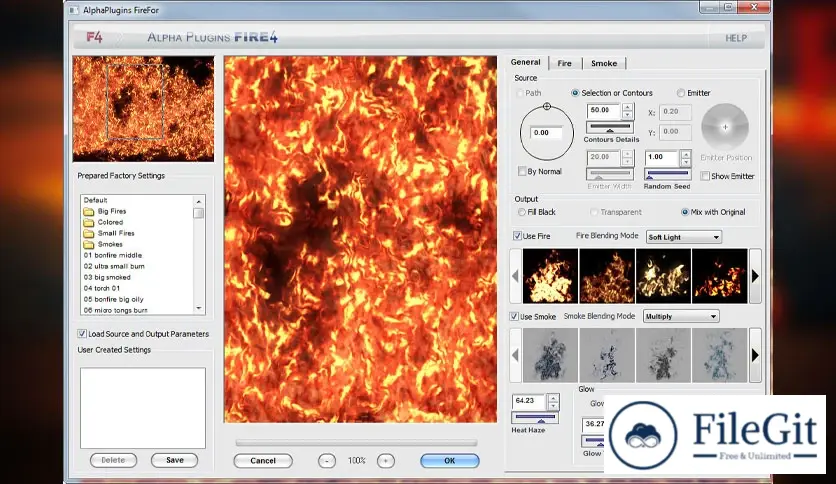Open the Big Fires folder

click(x=104, y=211)
